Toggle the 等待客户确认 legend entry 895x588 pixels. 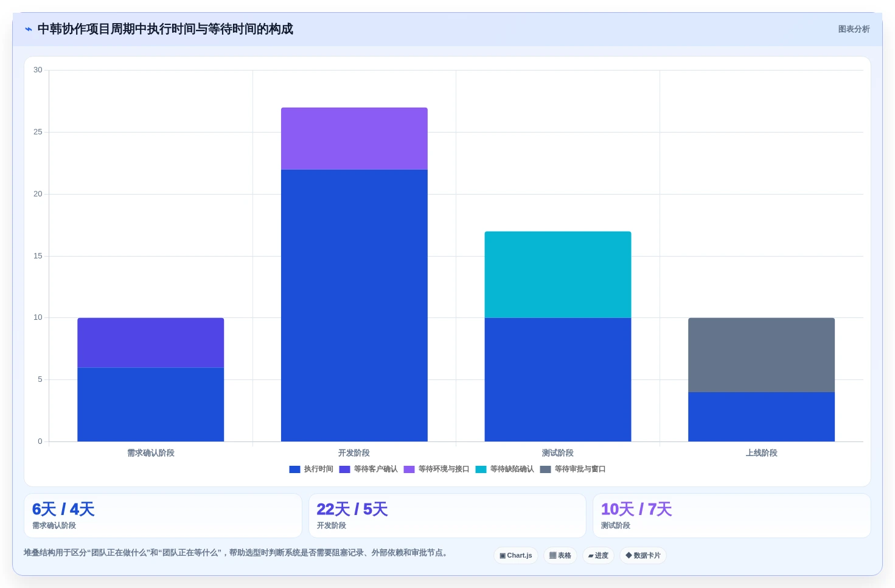(x=368, y=469)
